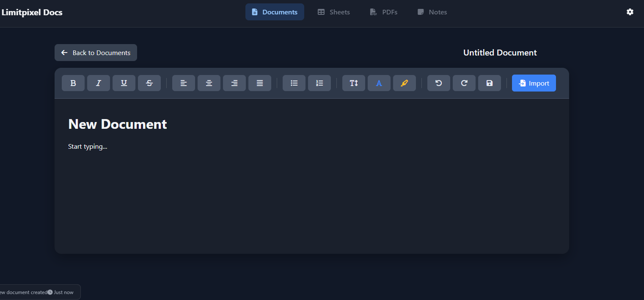This screenshot has width=644, height=300.
Task: Click inside the Start typing area
Action: 88,146
